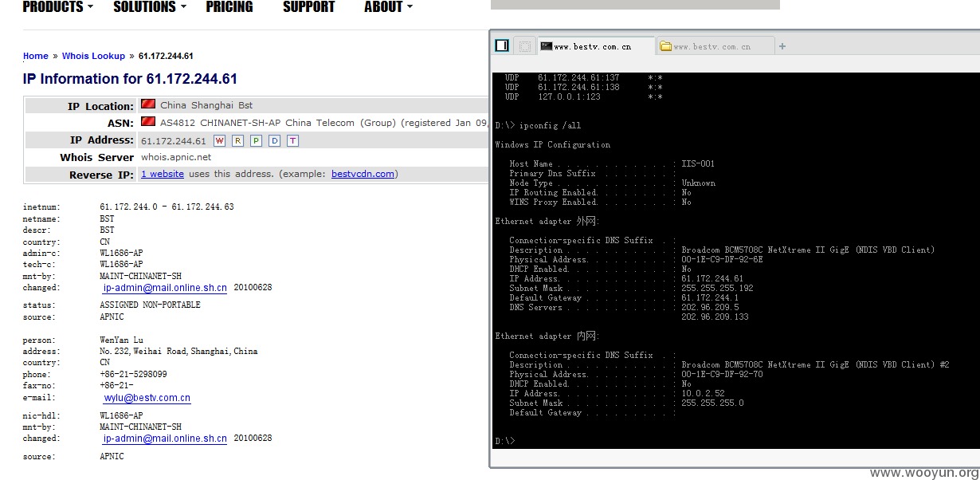Image resolution: width=980 pixels, height=480 pixels.
Task: Click the first ip-admin@mail.online.sh.cn email link
Action: coord(165,288)
